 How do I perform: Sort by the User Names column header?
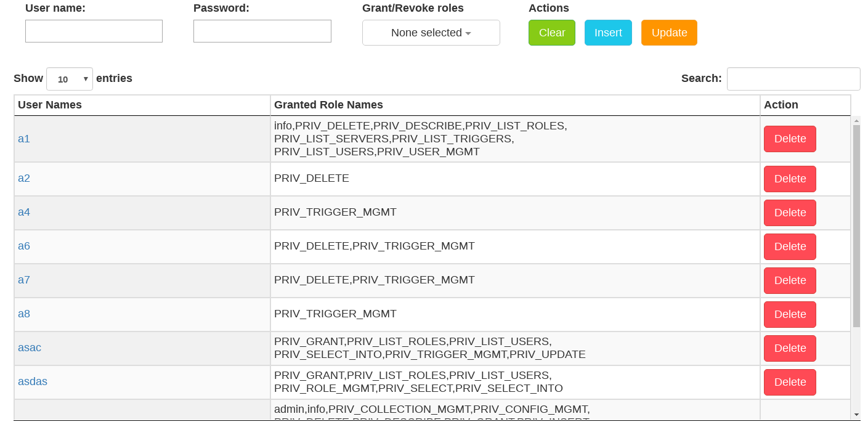49,105
